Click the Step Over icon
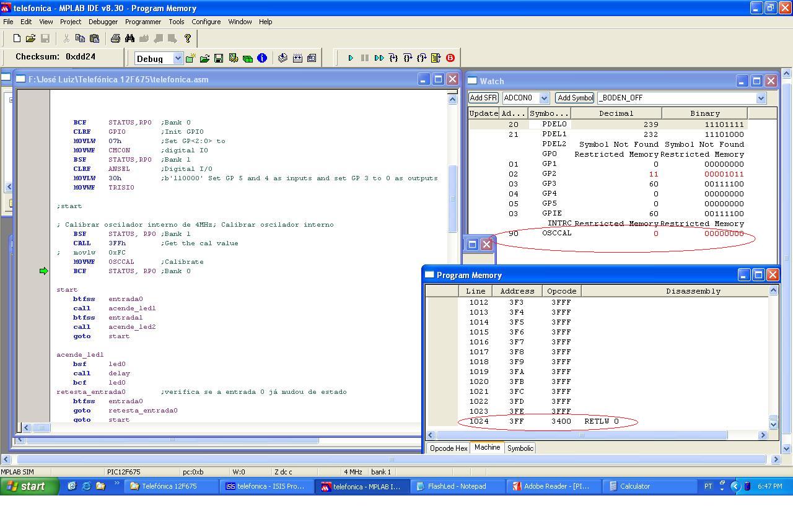The height and width of the screenshot is (532, 793). 408,58
